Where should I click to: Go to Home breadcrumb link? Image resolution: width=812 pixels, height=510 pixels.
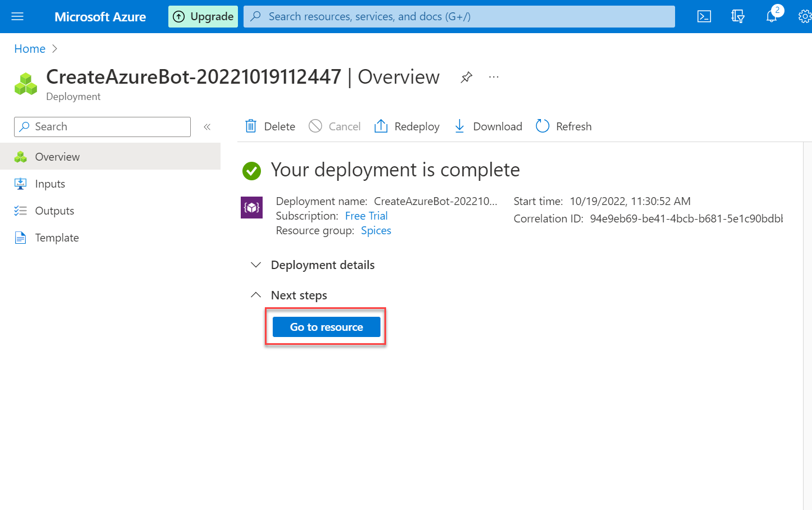[x=30, y=49]
